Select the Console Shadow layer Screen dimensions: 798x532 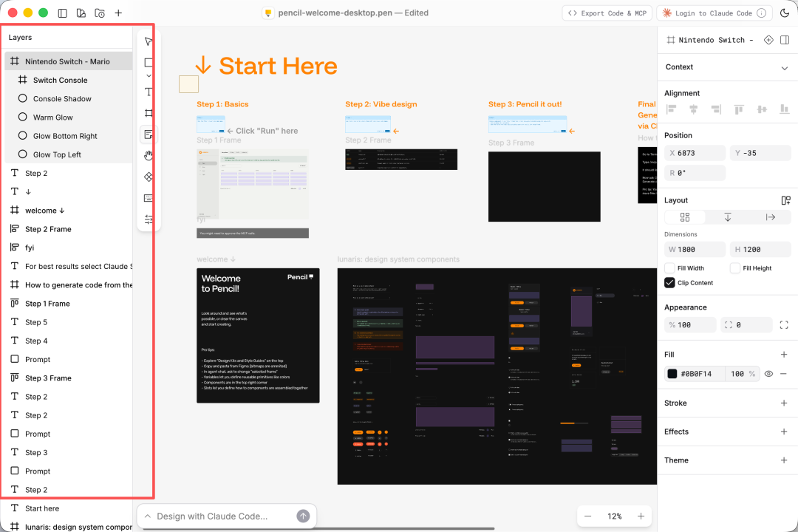(x=69, y=99)
